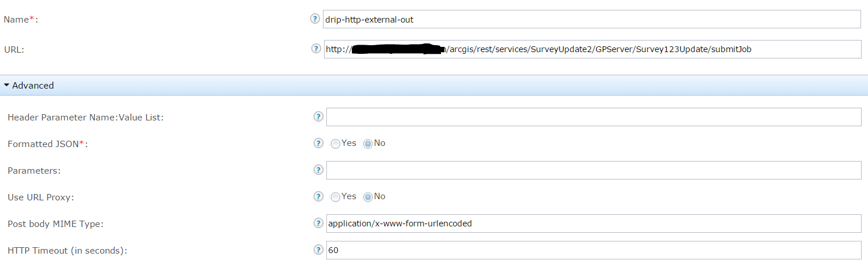
Task: Focus the HTTP Timeout seconds field
Action: [594, 250]
